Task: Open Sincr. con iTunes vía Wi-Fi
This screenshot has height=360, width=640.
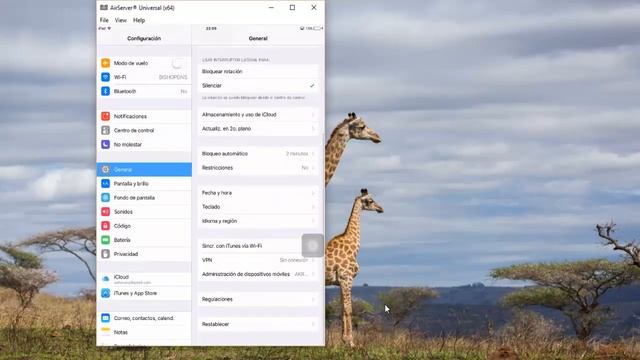Action: click(258, 246)
